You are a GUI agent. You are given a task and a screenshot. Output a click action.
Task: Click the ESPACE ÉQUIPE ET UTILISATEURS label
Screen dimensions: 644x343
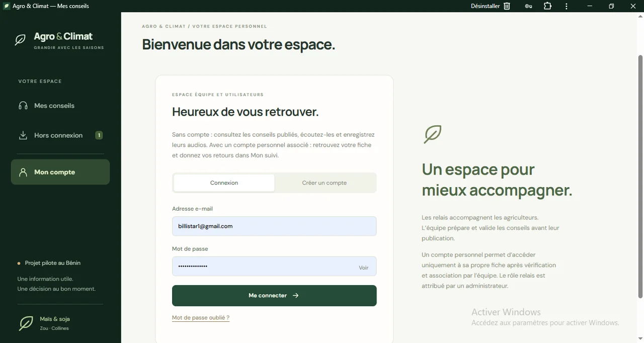[x=218, y=95]
